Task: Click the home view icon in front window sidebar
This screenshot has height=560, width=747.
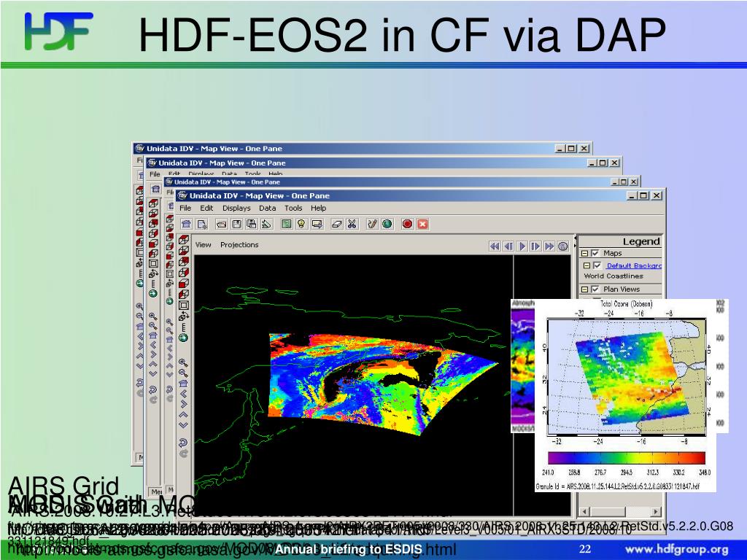Action: (x=183, y=384)
